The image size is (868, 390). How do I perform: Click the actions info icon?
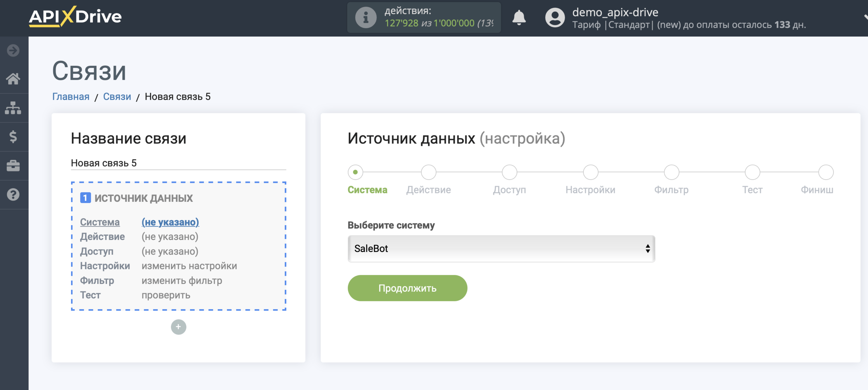pyautogui.click(x=366, y=18)
